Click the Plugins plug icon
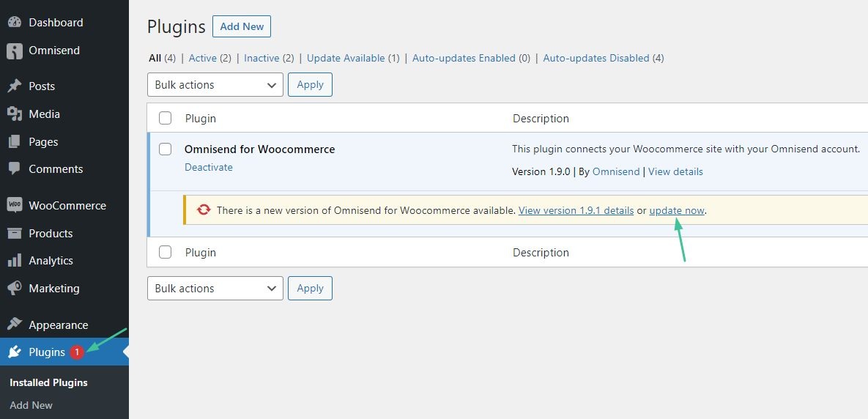Image resolution: width=868 pixels, height=419 pixels. tap(15, 352)
